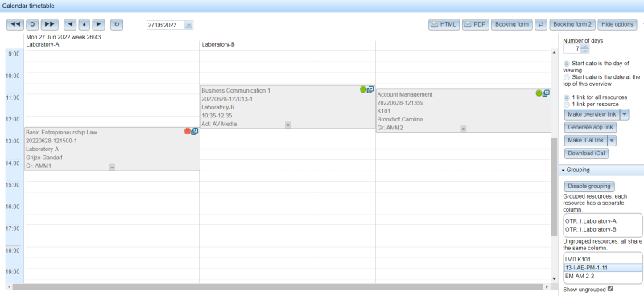Select 'Start date is the date at top' option

(567, 77)
